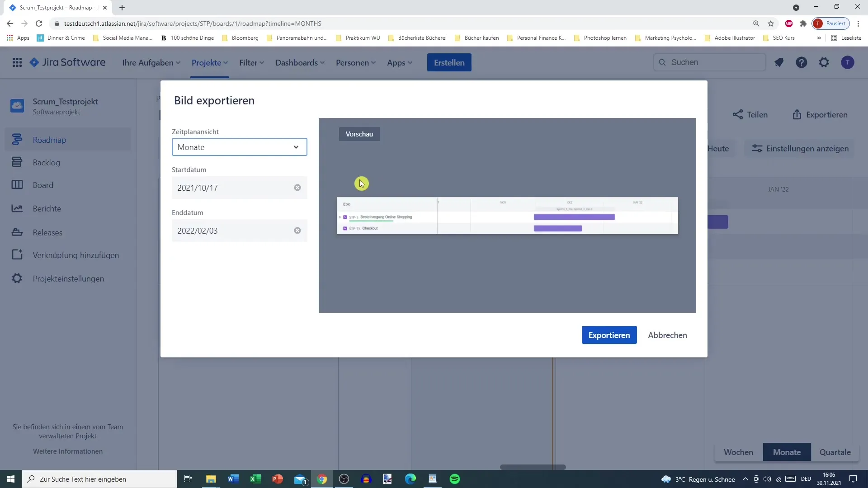Click the Verknüpfung hinzufügen menu item
868x488 pixels.
(x=76, y=255)
